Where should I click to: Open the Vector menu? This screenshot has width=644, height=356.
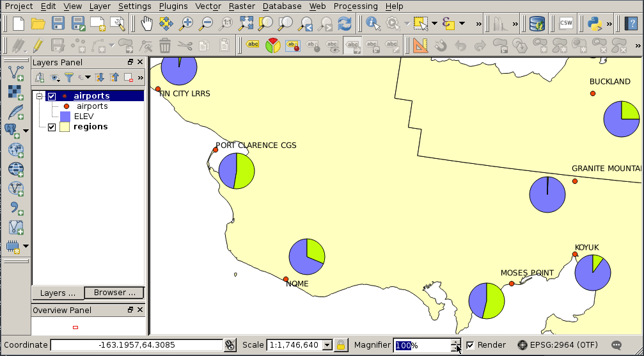click(x=208, y=6)
